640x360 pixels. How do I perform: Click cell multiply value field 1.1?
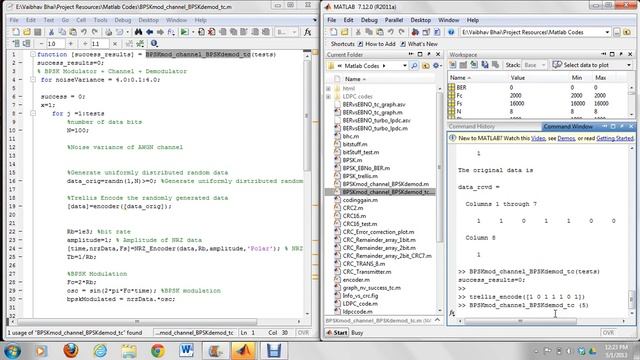tap(100, 44)
